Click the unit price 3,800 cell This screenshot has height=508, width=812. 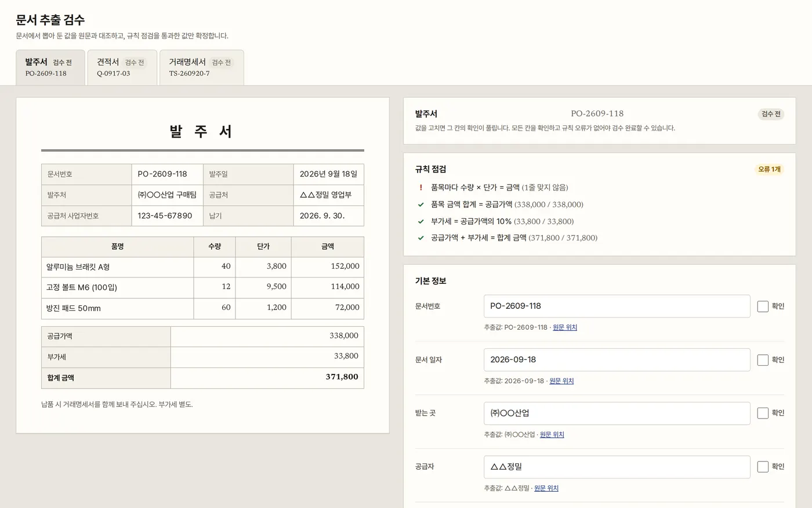pos(263,266)
